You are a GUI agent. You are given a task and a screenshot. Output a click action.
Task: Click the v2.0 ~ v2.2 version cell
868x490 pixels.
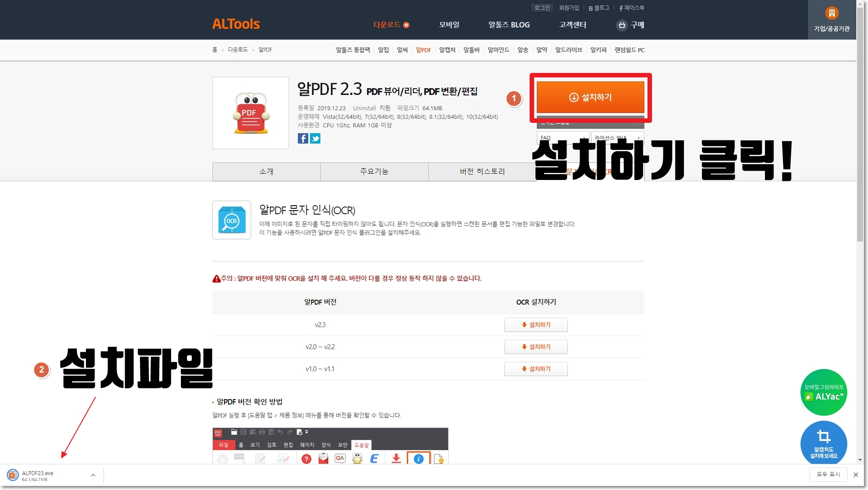[320, 347]
